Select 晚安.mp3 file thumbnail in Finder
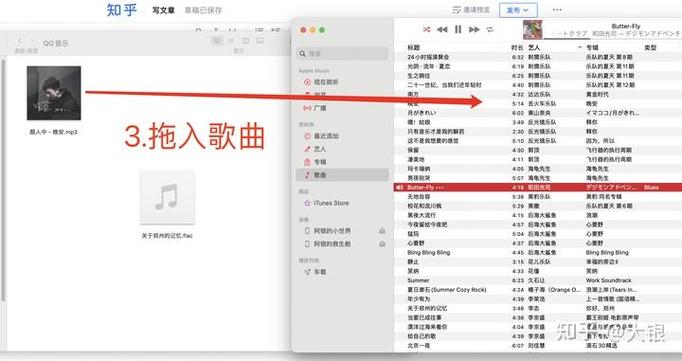 [53, 93]
